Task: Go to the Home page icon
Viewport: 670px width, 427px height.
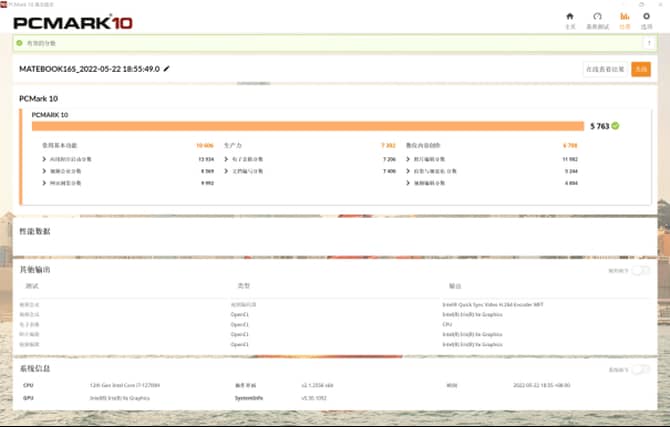Action: 570,17
